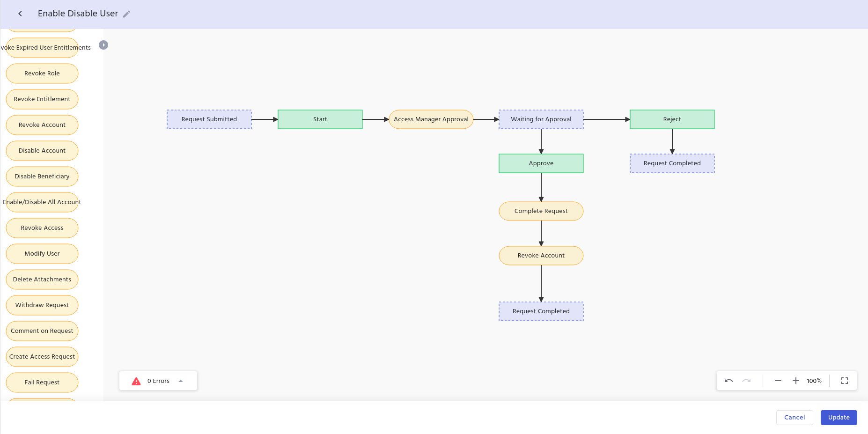868x434 pixels.
Task: Click the undo icon
Action: (728, 381)
